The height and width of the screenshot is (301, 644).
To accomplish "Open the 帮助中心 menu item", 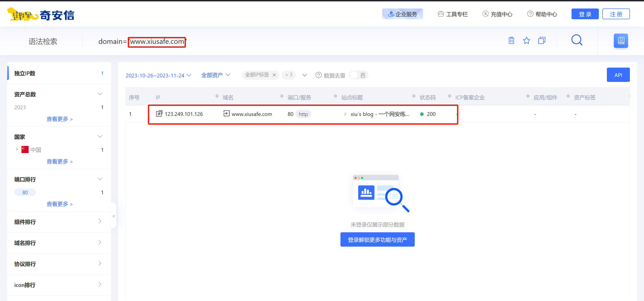I will [x=542, y=14].
